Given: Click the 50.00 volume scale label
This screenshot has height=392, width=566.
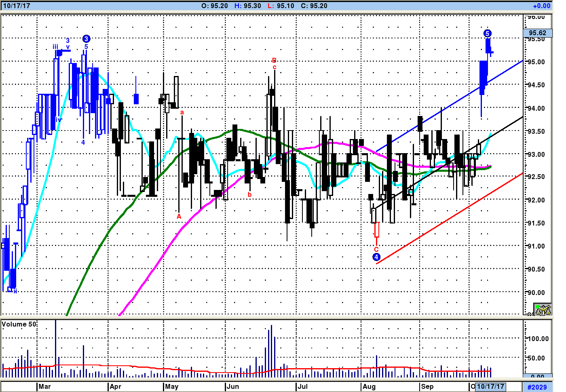Looking at the screenshot, I should point(536,358).
